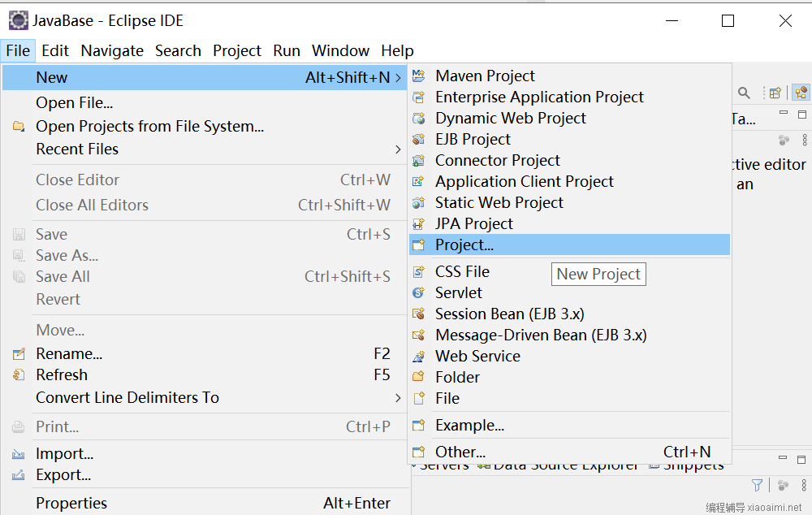Select the Java EE perspective icon

(801, 93)
